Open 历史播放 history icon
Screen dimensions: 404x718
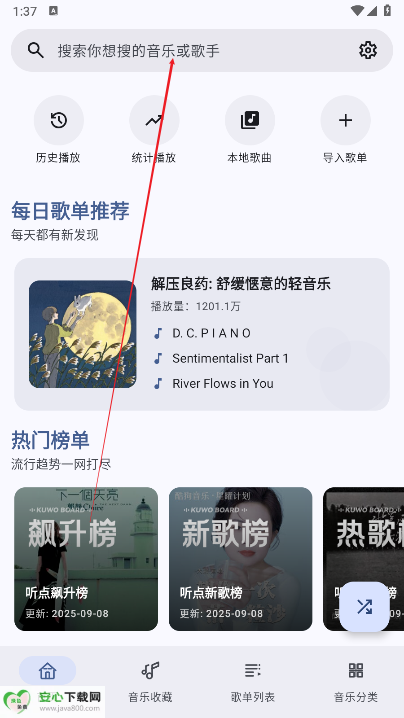pyautogui.click(x=59, y=120)
